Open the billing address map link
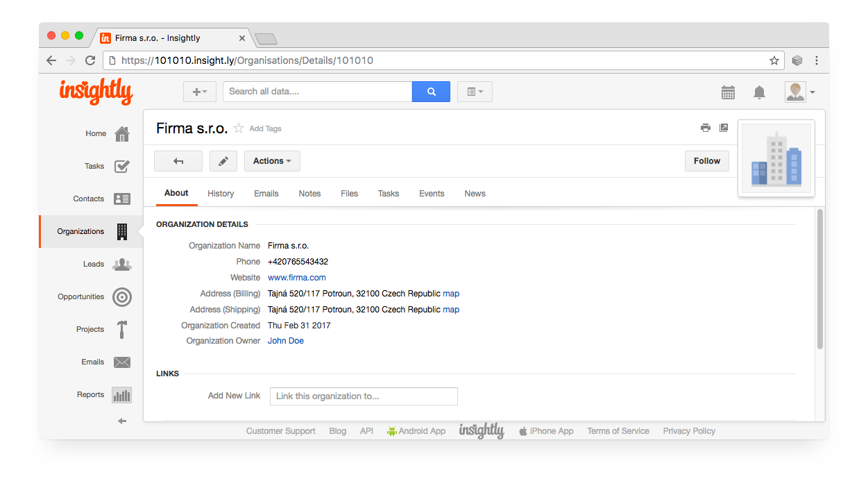 click(x=451, y=294)
